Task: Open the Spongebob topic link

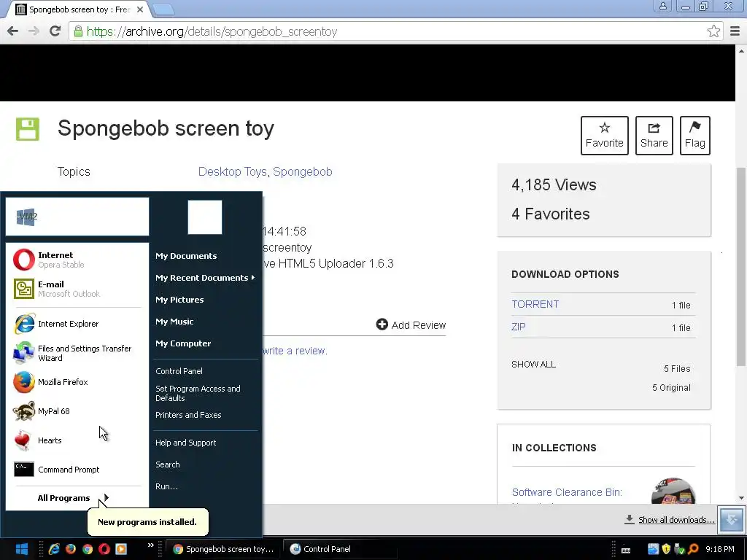Action: pyautogui.click(x=303, y=171)
